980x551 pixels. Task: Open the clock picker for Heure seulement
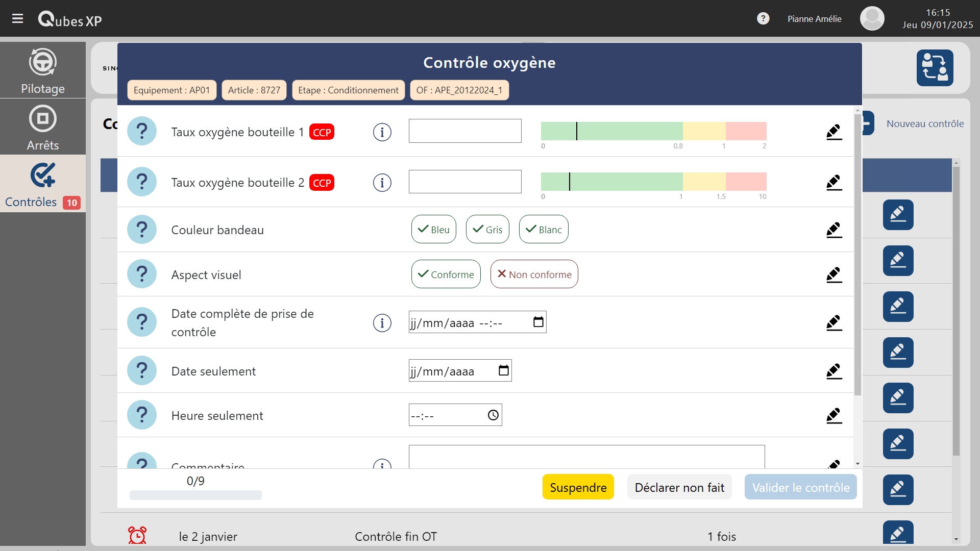click(493, 415)
